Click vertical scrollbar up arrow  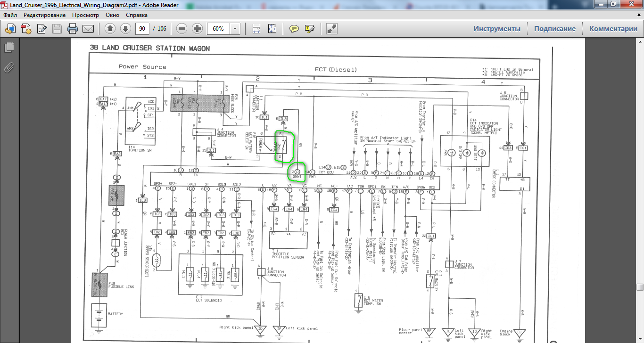[640, 42]
